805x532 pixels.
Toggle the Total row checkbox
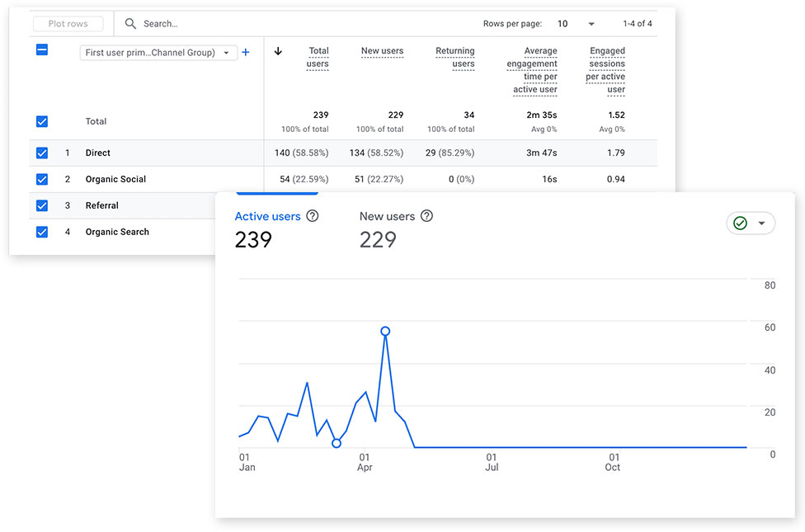(x=42, y=121)
